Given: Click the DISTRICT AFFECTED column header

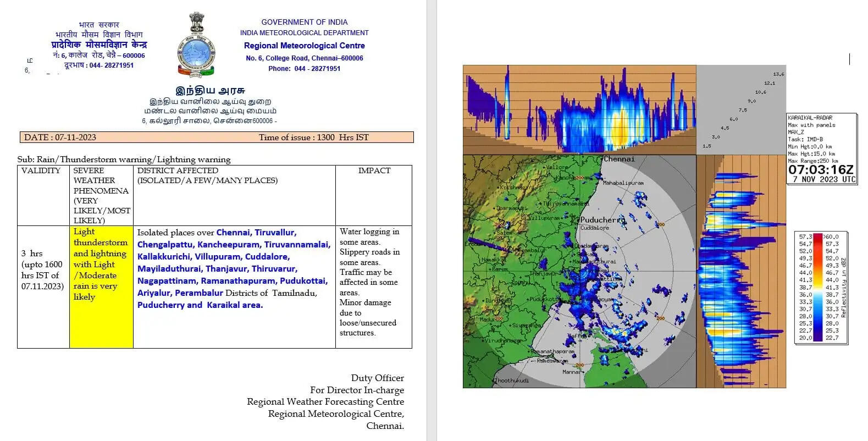Looking at the screenshot, I should tap(178, 171).
